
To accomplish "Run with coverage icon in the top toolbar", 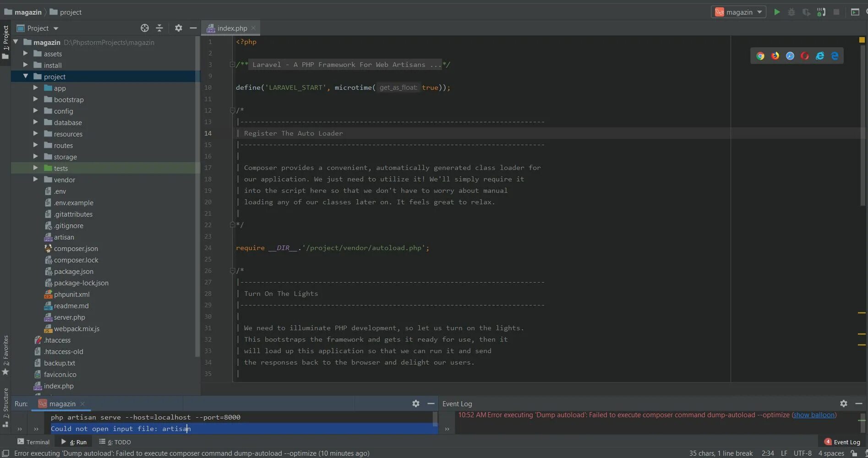I will click(806, 12).
